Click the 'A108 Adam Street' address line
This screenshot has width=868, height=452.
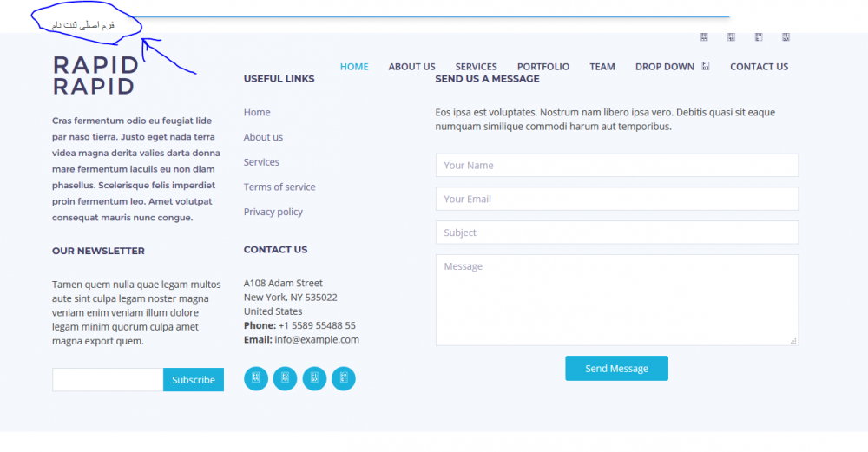point(283,284)
